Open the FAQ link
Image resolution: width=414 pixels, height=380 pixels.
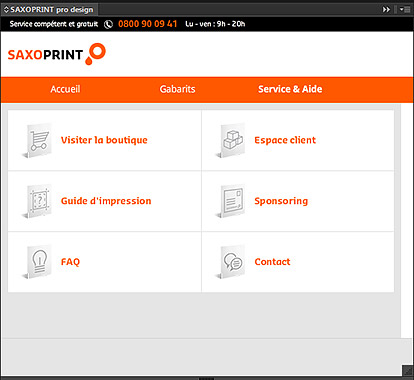tap(70, 262)
